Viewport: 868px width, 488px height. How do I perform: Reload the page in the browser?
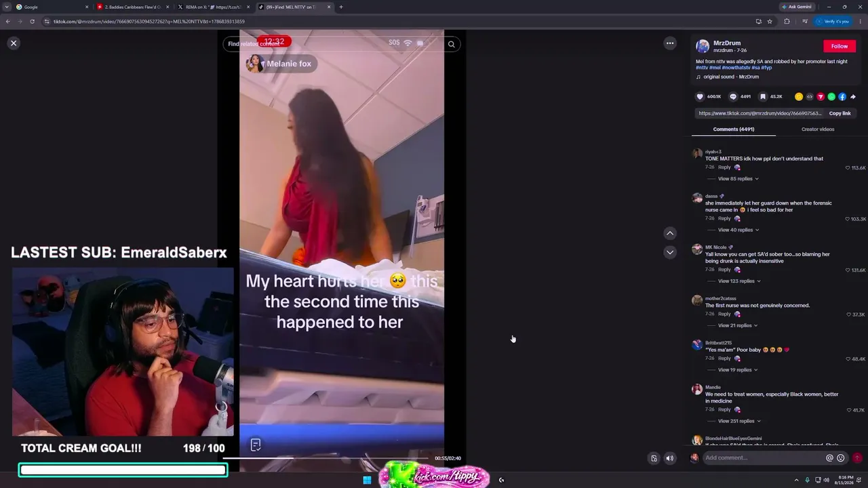click(32, 22)
